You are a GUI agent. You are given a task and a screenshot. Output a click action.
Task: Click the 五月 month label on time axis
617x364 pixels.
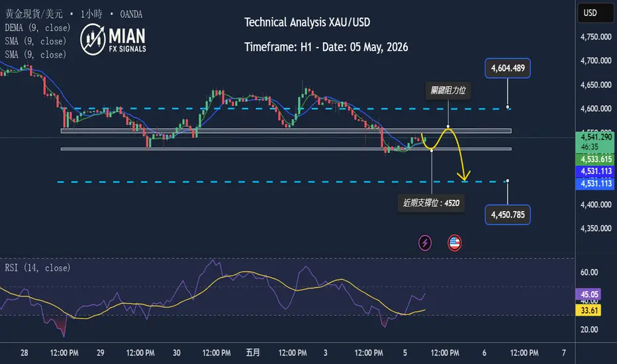coord(253,353)
